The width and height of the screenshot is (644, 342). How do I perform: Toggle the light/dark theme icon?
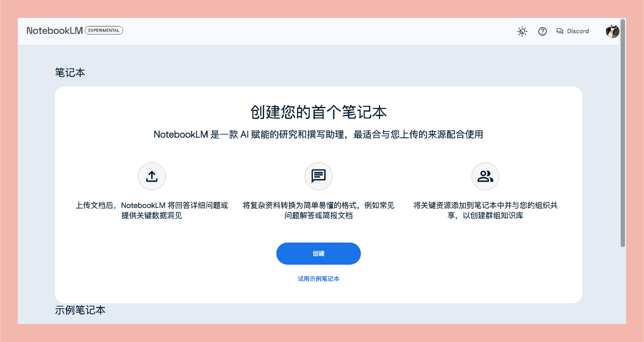(522, 31)
